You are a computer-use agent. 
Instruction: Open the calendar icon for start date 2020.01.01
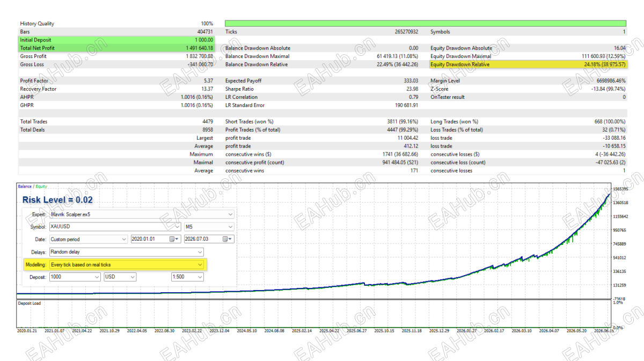pos(173,239)
